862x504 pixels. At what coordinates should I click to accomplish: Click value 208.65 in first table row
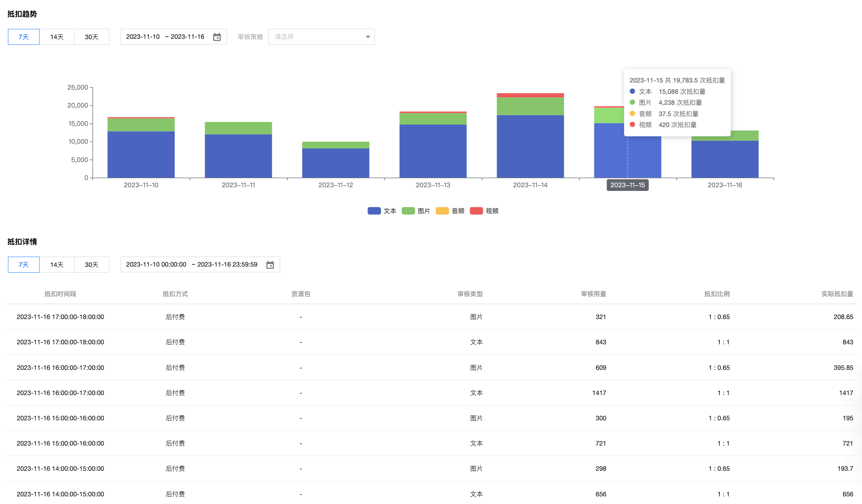(843, 317)
